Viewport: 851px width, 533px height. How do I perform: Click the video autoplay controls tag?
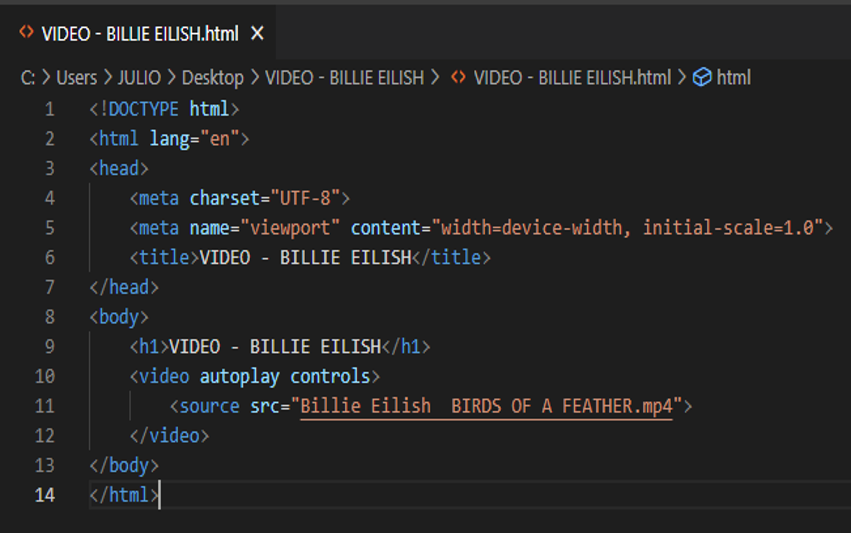click(x=255, y=377)
